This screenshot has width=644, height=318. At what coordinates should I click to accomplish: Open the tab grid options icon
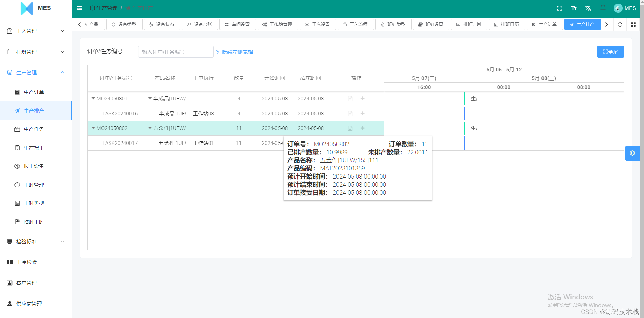coord(633,24)
